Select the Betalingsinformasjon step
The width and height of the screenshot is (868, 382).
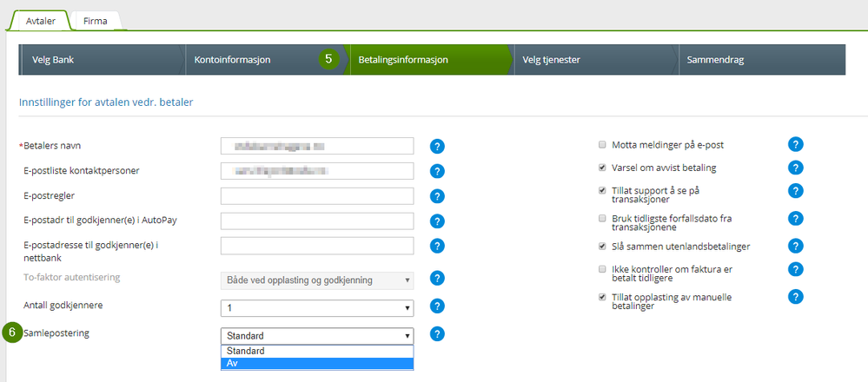429,60
